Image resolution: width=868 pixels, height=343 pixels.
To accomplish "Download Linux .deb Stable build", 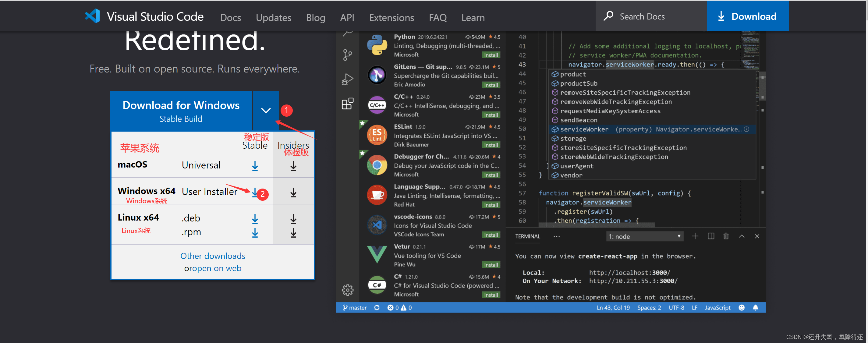I will (255, 219).
